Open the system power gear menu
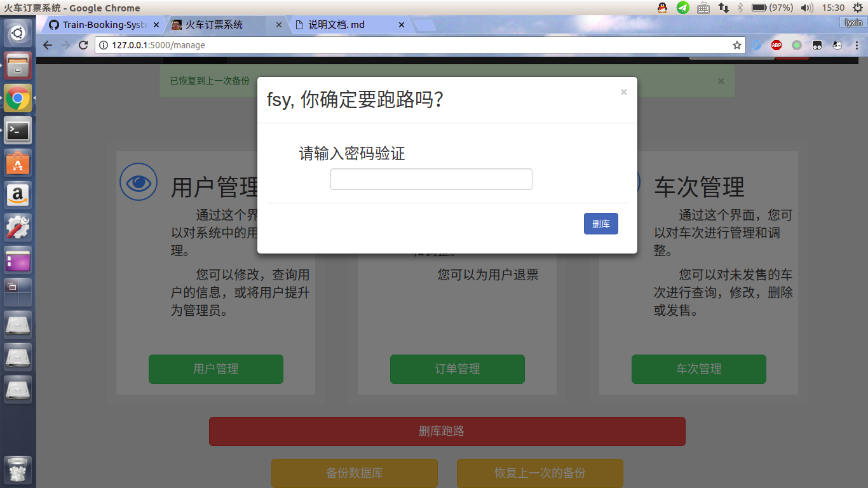The image size is (868, 488). [857, 8]
